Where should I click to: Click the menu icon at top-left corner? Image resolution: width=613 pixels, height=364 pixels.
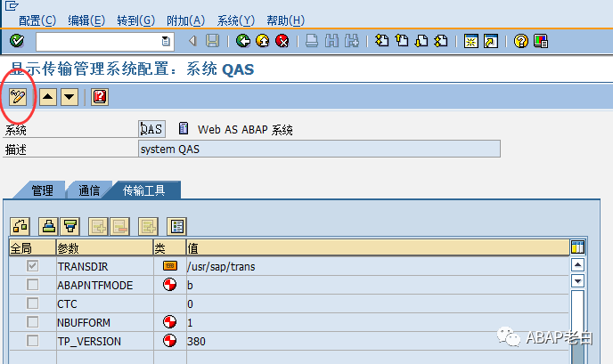click(12, 6)
